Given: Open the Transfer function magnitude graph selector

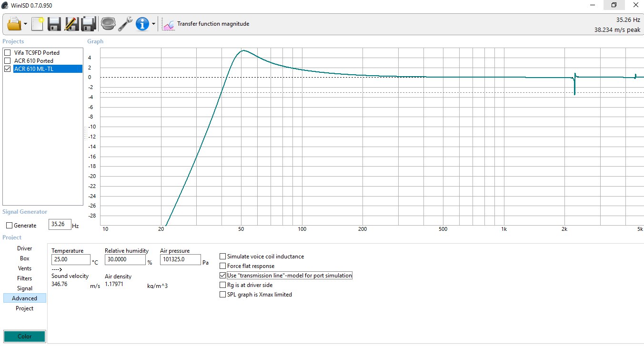Looking at the screenshot, I should [213, 24].
